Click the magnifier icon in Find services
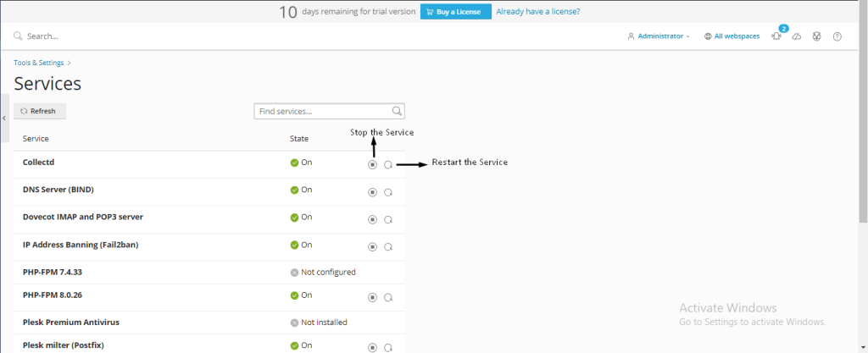The image size is (868, 353). coord(396,111)
